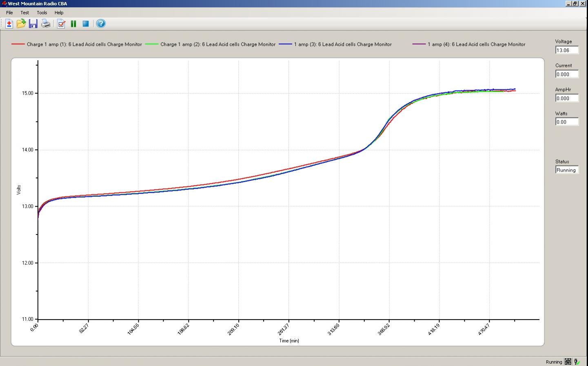The width and height of the screenshot is (588, 366).
Task: Open the Tools menu
Action: pos(42,13)
